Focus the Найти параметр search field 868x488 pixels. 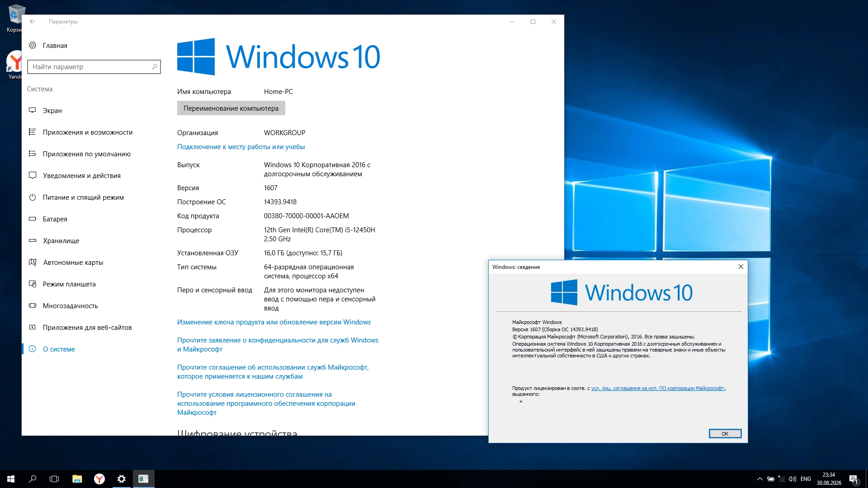(94, 67)
